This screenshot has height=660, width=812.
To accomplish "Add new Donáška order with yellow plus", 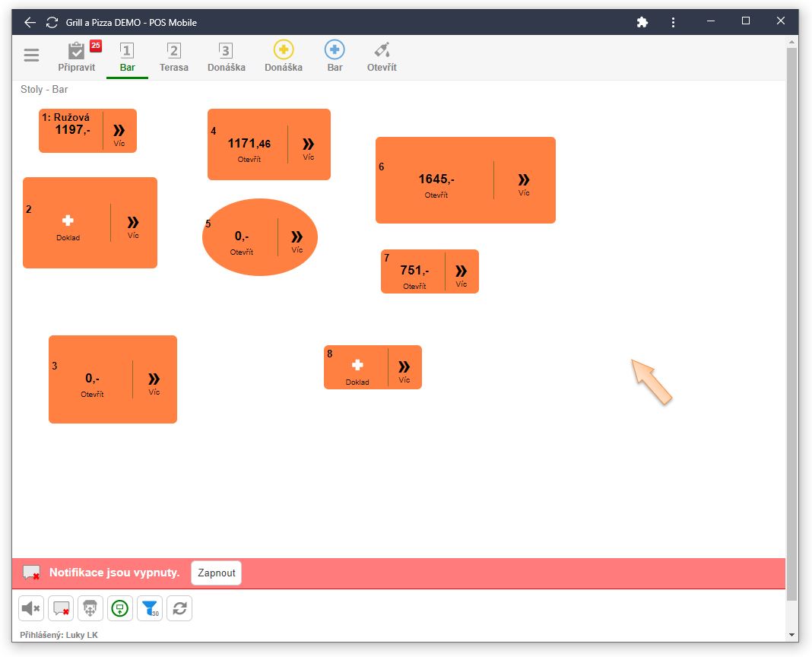I will coord(284,57).
